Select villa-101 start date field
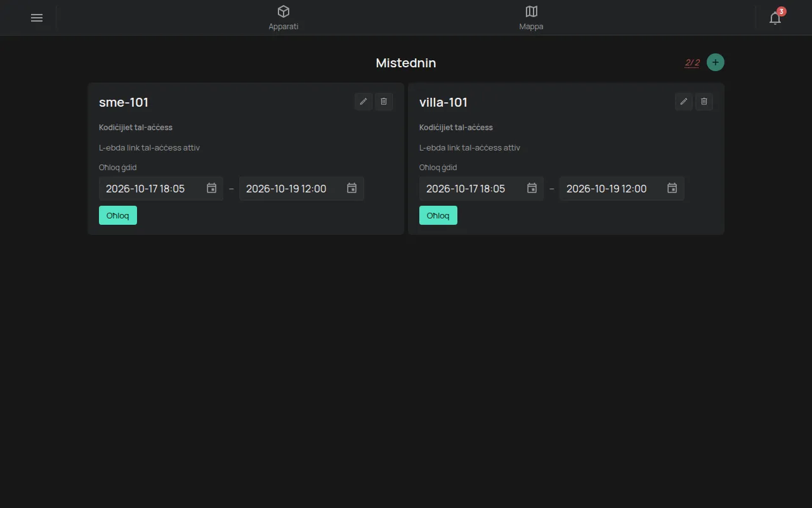812x508 pixels. (x=481, y=189)
